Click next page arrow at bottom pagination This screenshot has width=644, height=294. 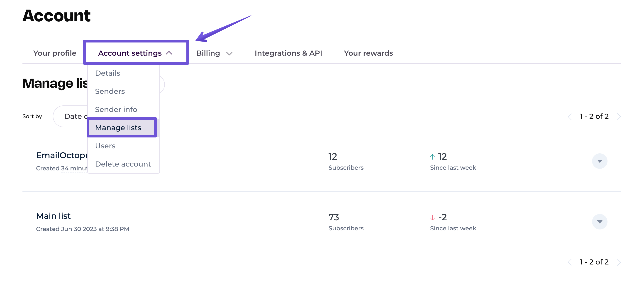click(x=619, y=262)
